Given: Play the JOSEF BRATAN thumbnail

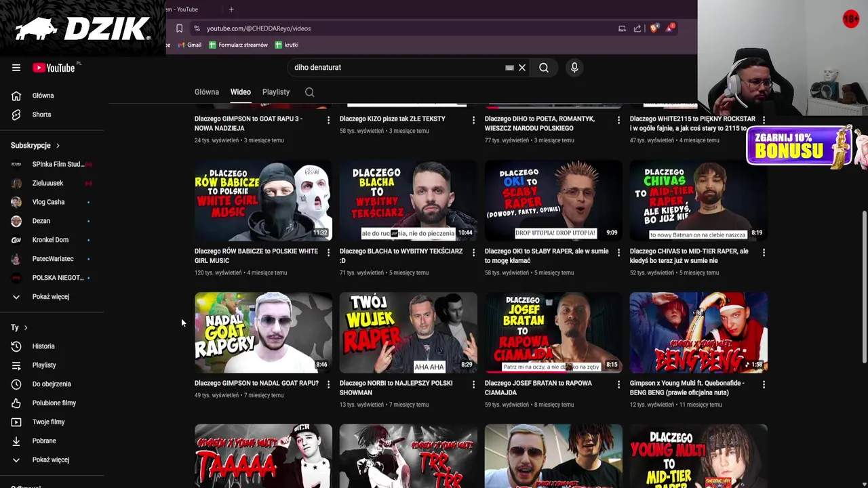Looking at the screenshot, I should coord(553,333).
